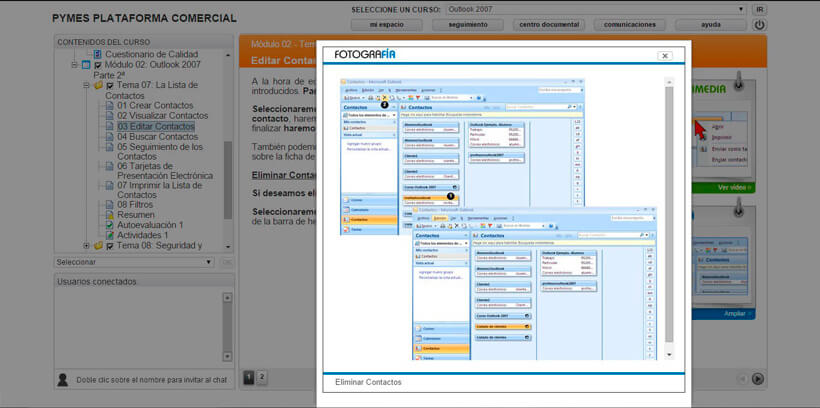The height and width of the screenshot is (408, 820).
Task: Click the document icon beside 05 Seguimiento de los Contactos
Action: point(109,148)
